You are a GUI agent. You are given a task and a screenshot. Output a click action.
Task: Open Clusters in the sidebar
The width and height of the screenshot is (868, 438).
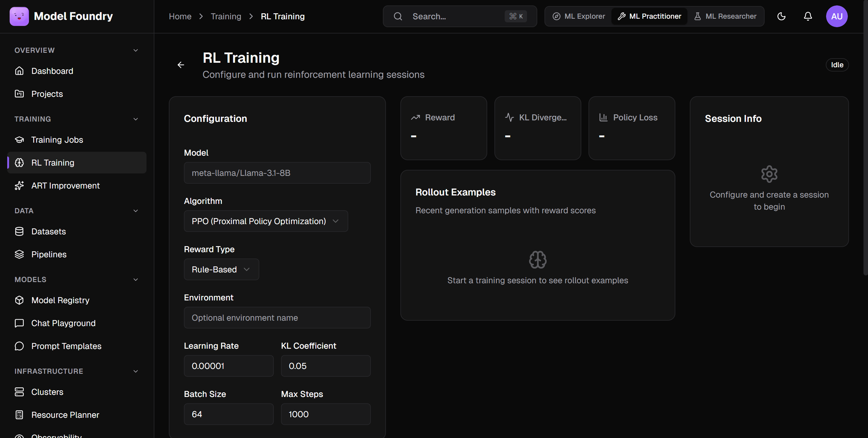tap(77, 392)
